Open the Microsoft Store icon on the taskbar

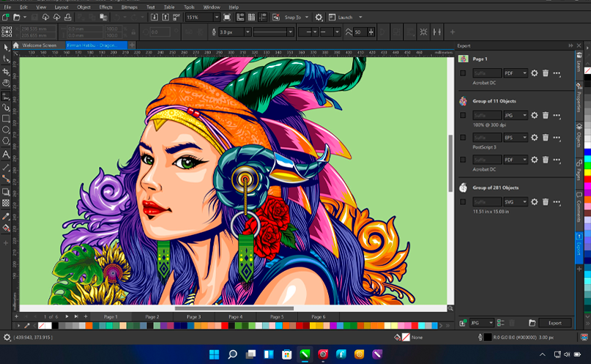point(287,354)
